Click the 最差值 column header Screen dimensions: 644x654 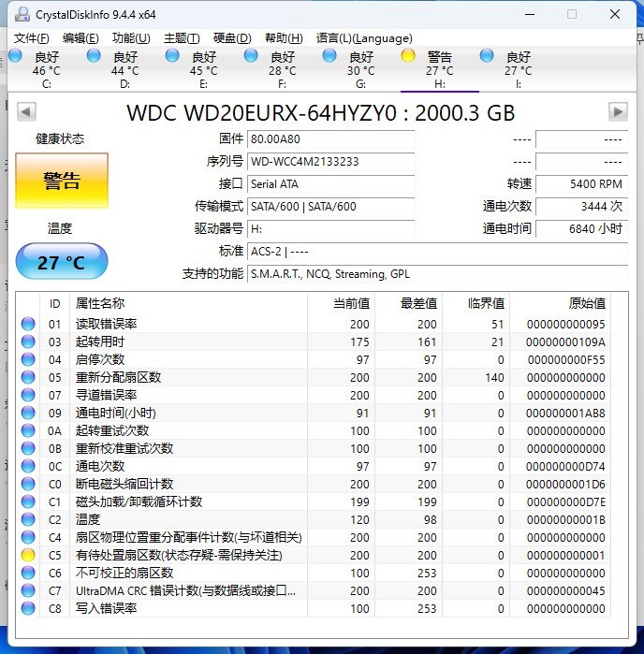click(x=409, y=304)
